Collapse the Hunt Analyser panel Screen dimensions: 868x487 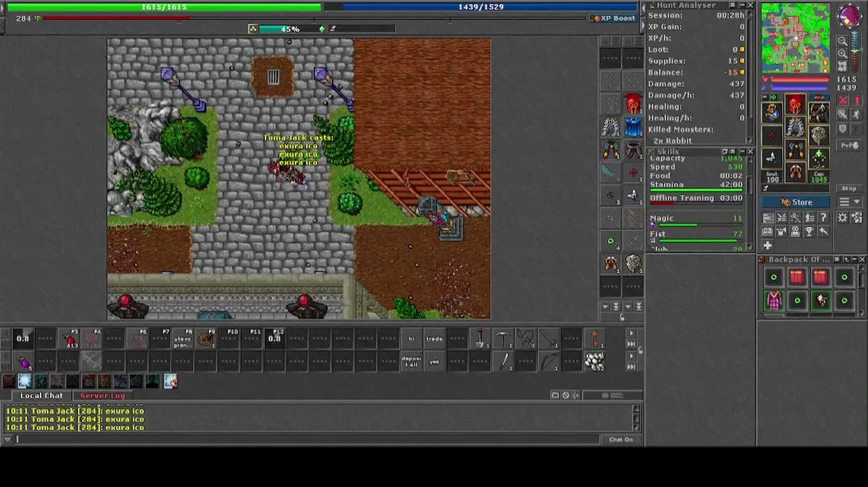tap(742, 5)
